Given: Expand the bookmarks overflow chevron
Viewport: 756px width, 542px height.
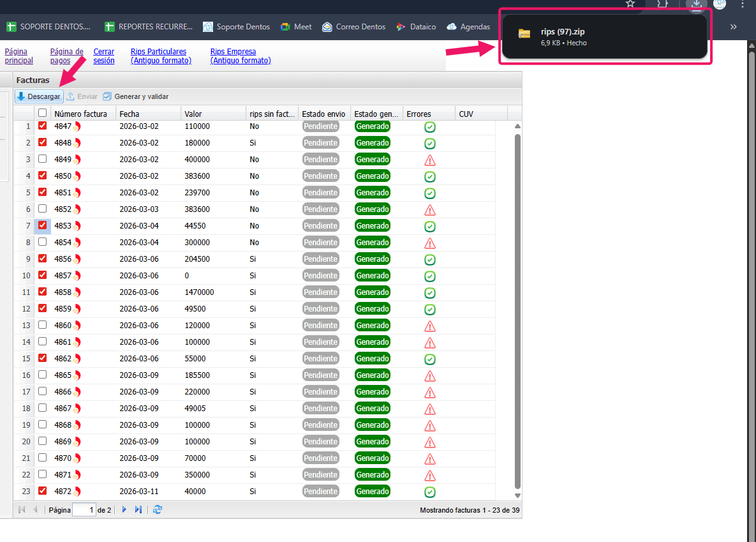Looking at the screenshot, I should coord(733,27).
